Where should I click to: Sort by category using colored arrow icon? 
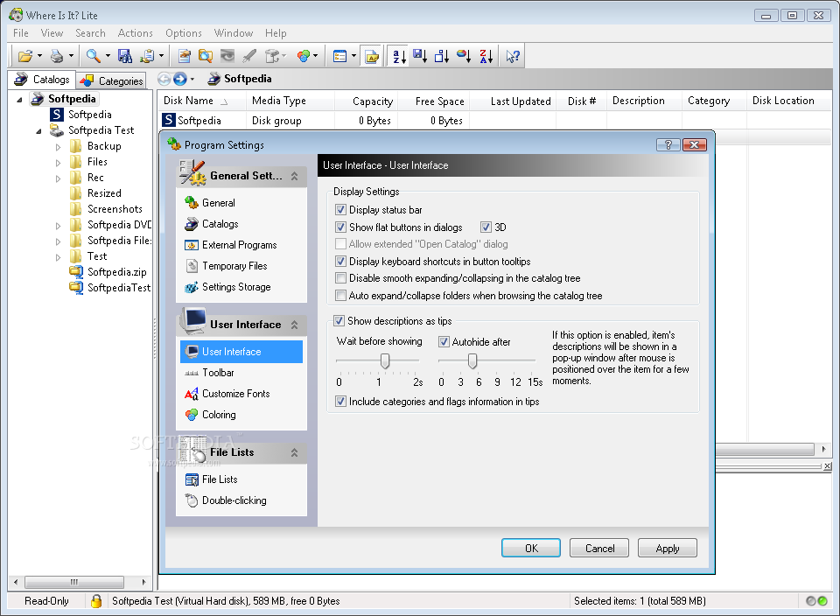pos(464,56)
